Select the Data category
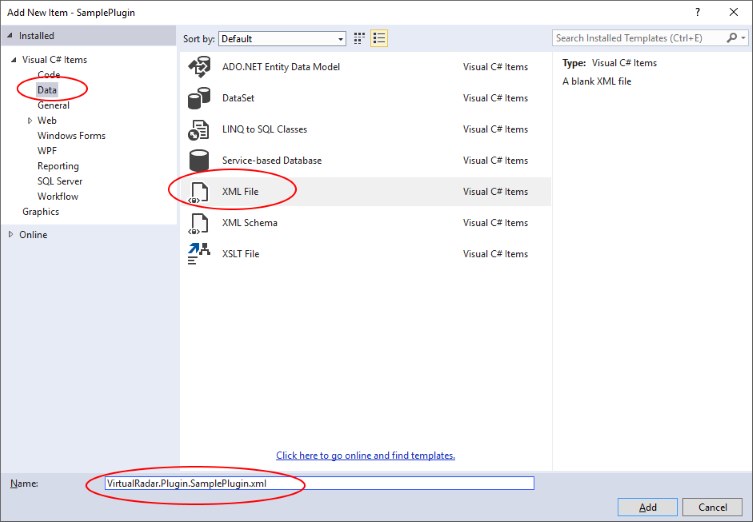The image size is (753, 522). [x=47, y=90]
